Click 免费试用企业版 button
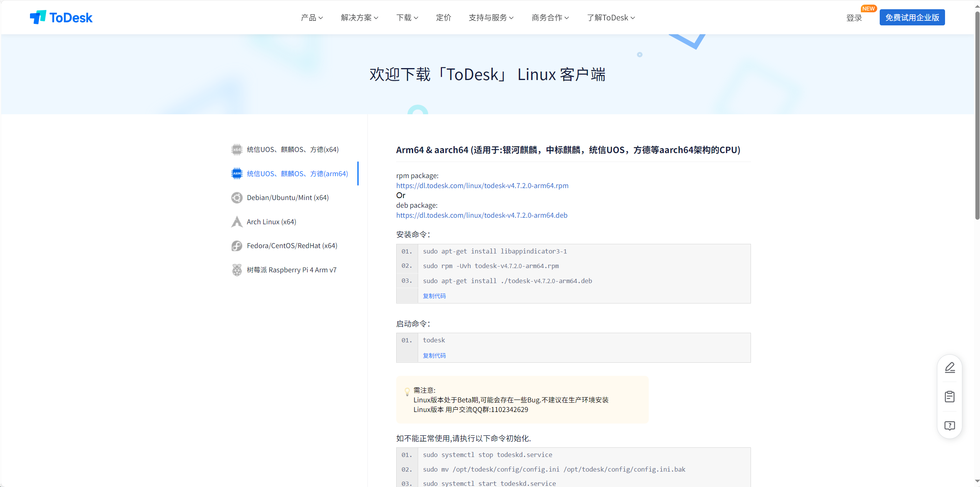 (x=912, y=18)
